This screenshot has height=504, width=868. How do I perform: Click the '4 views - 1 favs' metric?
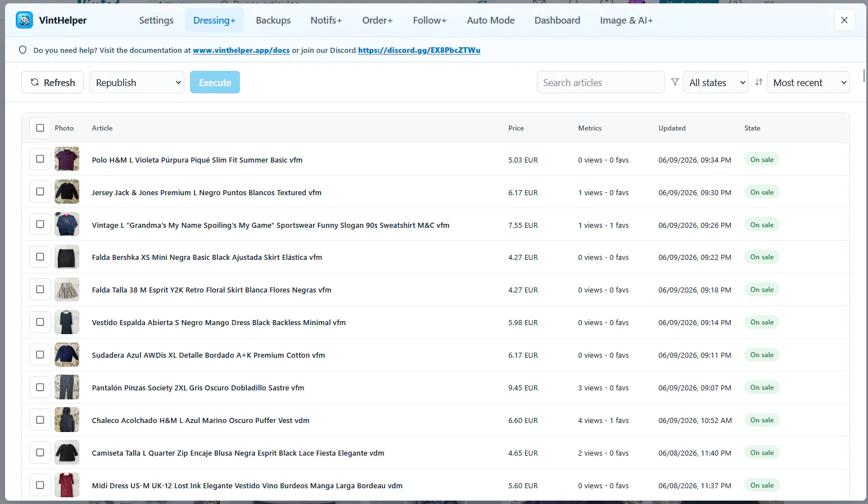(603, 420)
